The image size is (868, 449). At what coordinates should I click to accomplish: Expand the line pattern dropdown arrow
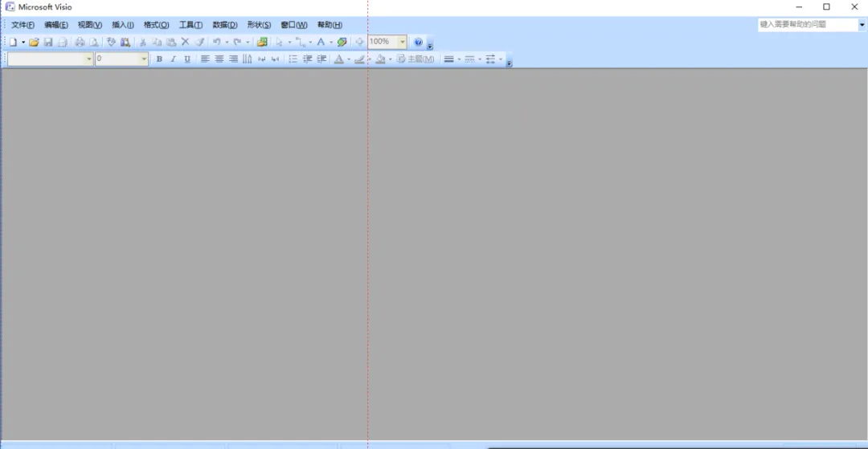coord(480,59)
